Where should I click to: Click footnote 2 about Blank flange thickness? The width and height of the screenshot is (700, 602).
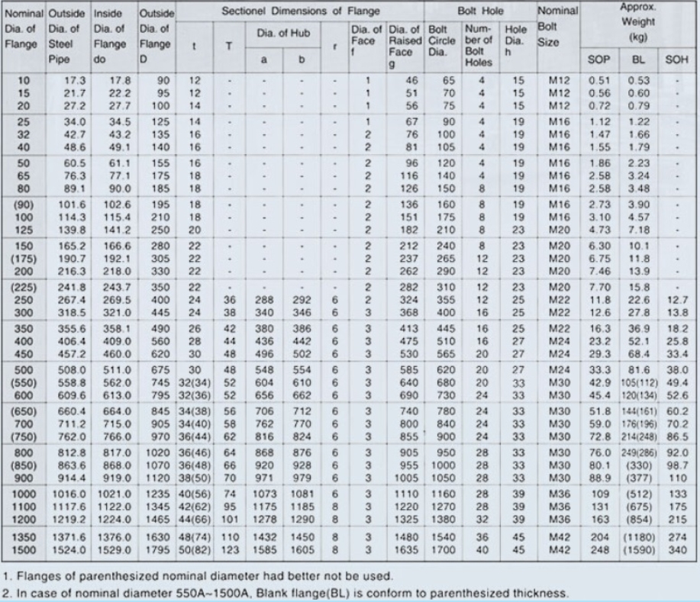285,593
